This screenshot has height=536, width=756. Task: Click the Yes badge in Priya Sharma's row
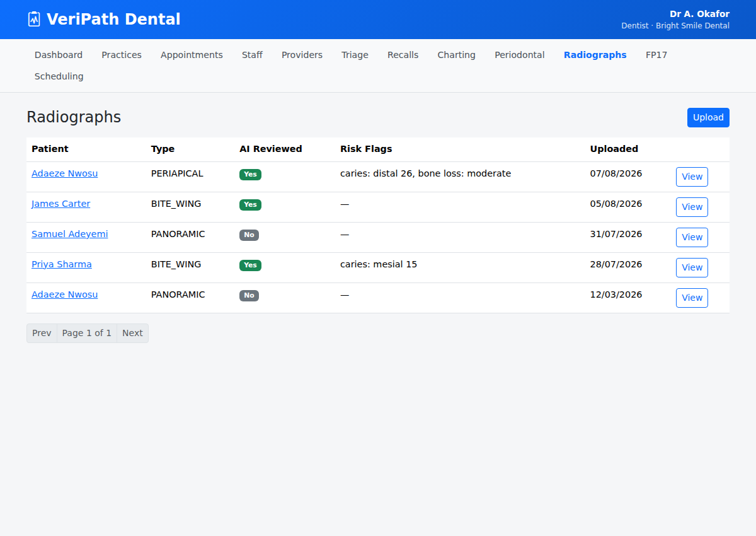(250, 265)
